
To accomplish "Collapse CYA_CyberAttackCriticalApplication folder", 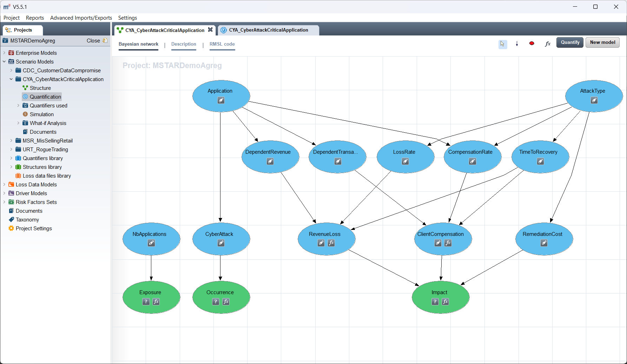I will pos(11,79).
